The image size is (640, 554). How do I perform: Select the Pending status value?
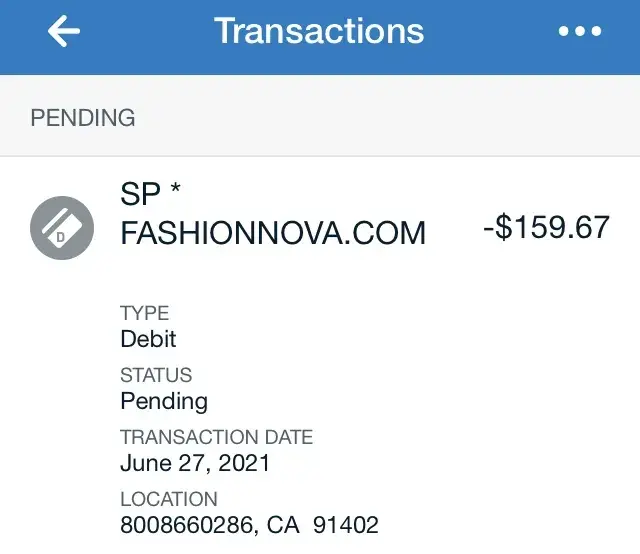(164, 401)
